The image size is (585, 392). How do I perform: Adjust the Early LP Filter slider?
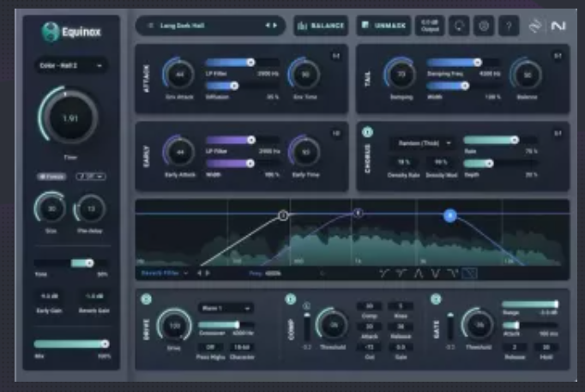click(243, 140)
